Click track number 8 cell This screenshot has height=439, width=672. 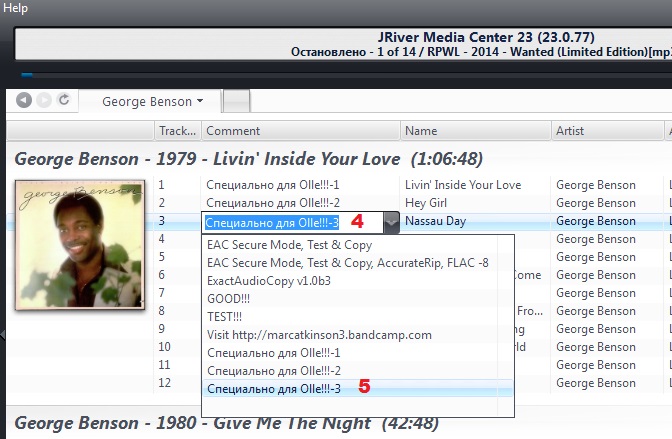click(161, 311)
